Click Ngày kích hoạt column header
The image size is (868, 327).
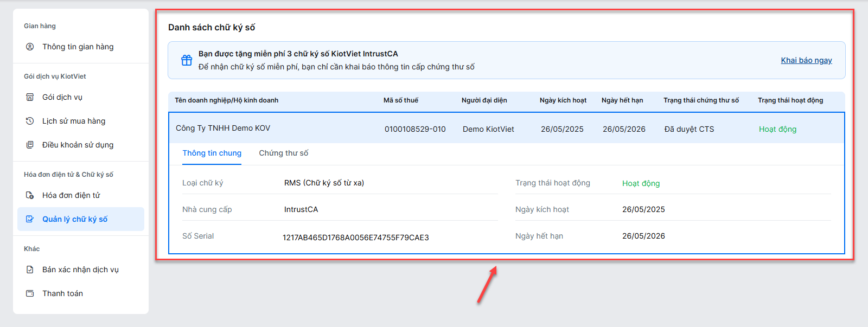tap(563, 100)
